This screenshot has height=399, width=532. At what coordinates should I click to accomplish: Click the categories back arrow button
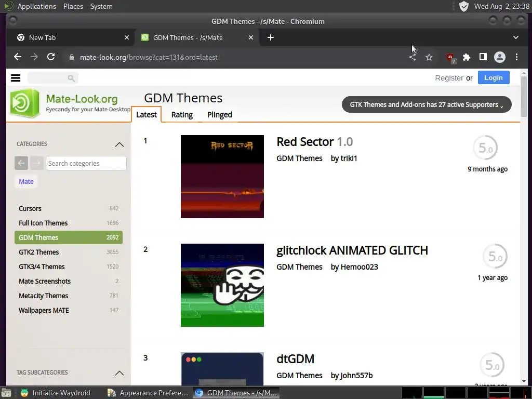click(x=21, y=163)
